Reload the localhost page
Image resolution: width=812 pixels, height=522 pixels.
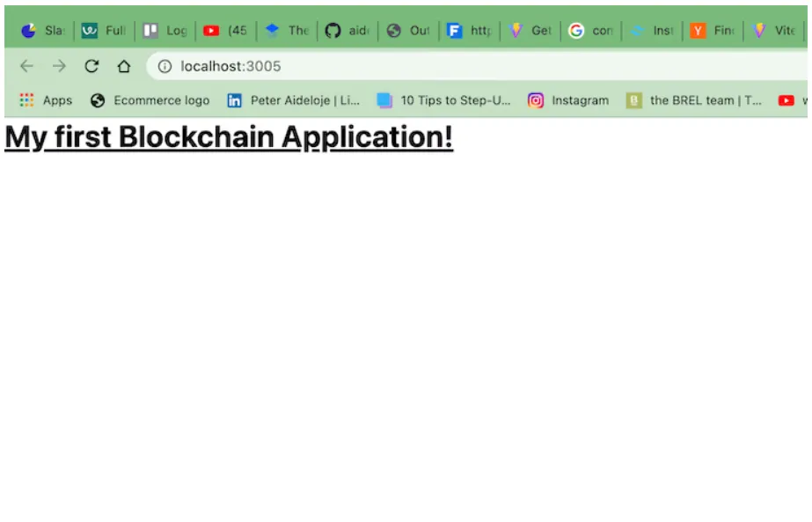click(91, 66)
